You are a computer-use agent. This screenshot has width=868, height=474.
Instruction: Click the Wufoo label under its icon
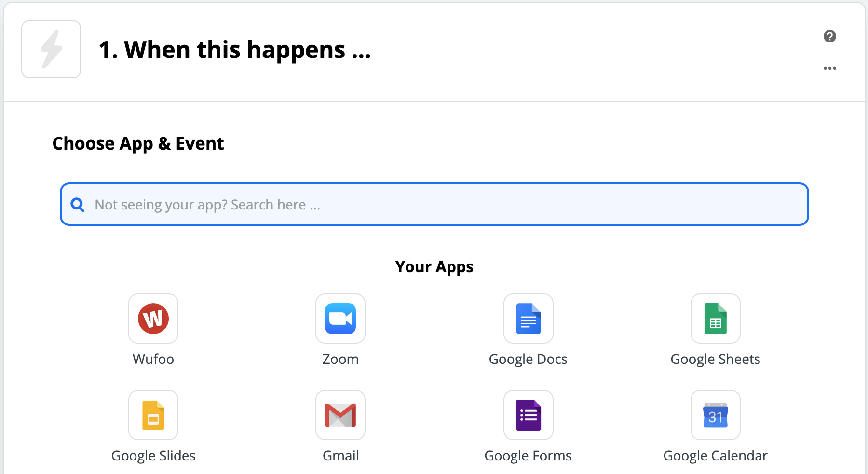point(153,359)
